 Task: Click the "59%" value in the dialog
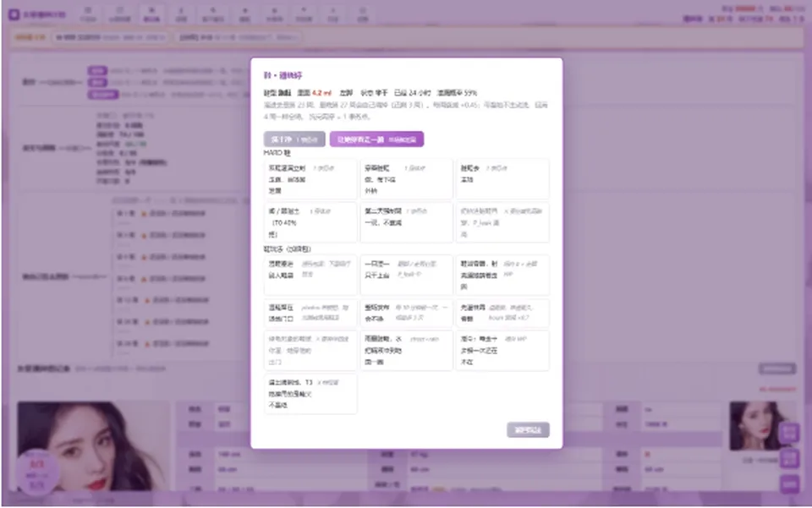point(470,93)
